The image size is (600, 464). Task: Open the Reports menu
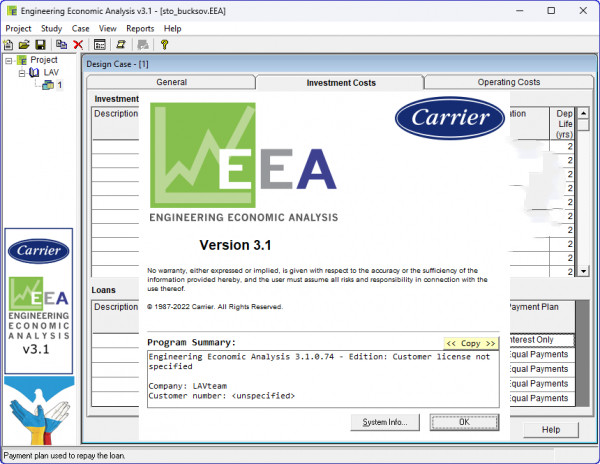pyautogui.click(x=140, y=29)
